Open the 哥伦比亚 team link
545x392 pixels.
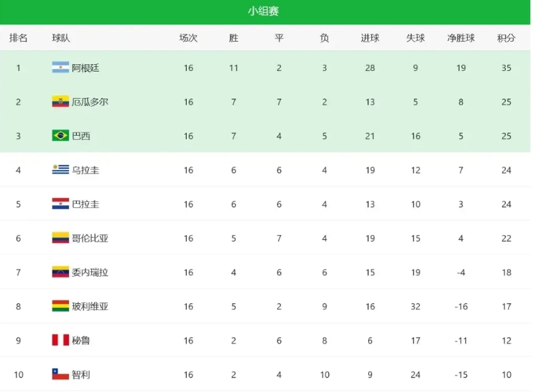tap(90, 238)
